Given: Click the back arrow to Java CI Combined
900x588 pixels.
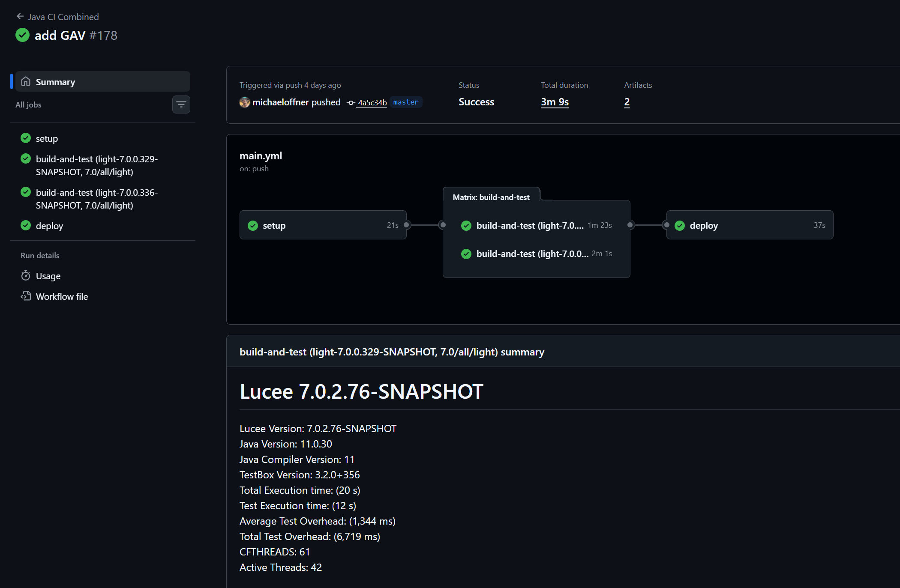Looking at the screenshot, I should click(20, 17).
